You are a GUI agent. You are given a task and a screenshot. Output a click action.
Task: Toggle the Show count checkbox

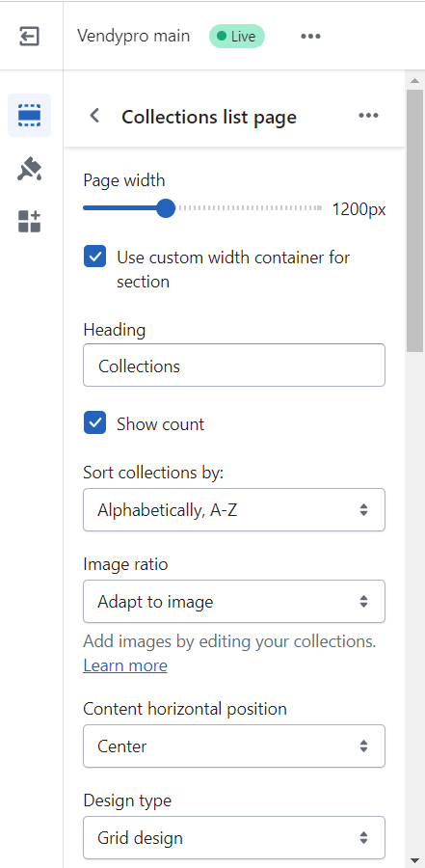pos(95,423)
